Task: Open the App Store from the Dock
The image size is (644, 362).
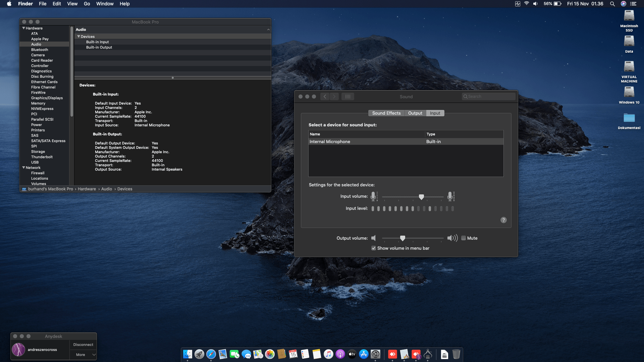Action: (364, 354)
